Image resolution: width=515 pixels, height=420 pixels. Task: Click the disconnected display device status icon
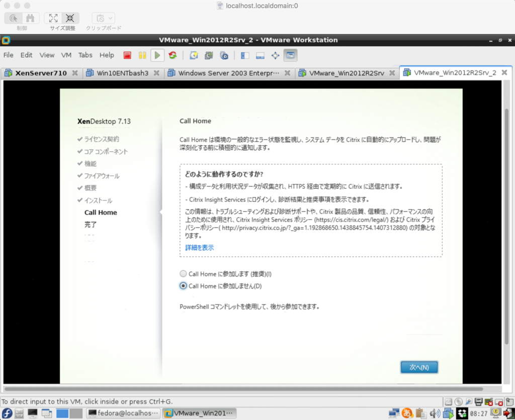(499, 401)
